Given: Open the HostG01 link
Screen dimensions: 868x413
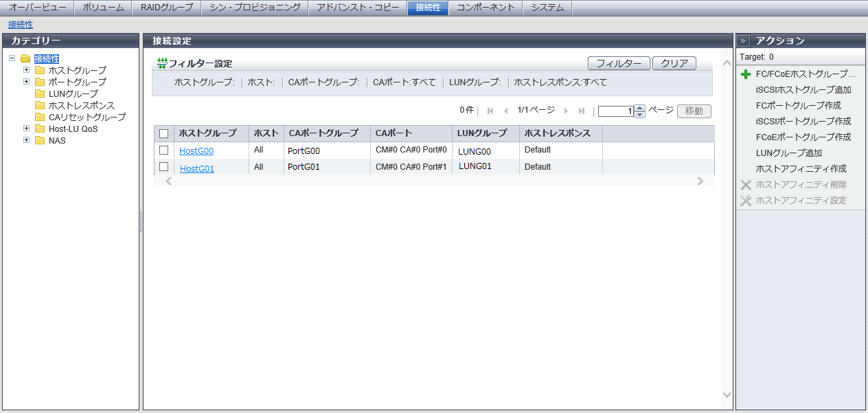Looking at the screenshot, I should (x=196, y=168).
